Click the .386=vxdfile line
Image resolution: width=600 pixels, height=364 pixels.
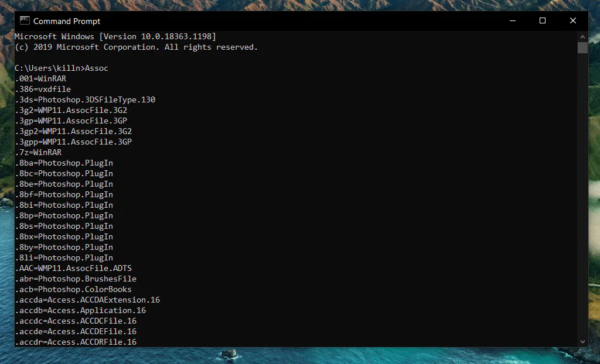coord(43,89)
